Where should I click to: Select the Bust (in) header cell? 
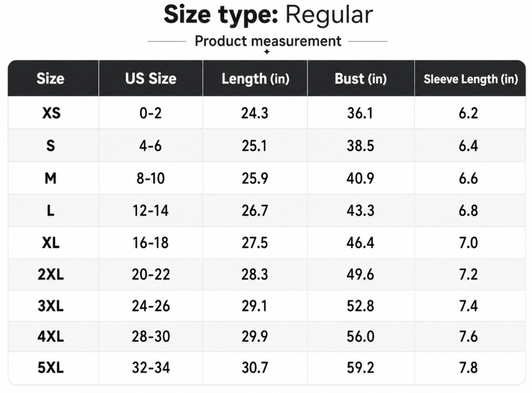[x=361, y=79]
